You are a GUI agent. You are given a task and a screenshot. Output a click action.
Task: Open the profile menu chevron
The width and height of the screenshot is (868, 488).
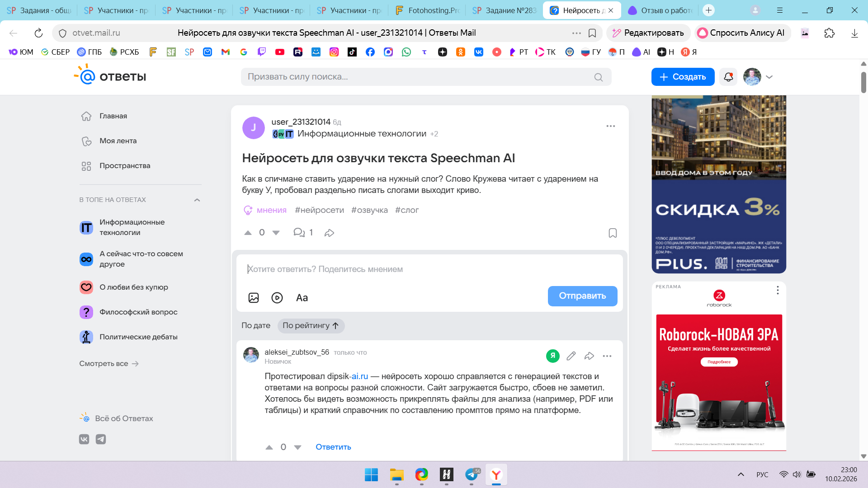pyautogui.click(x=769, y=77)
